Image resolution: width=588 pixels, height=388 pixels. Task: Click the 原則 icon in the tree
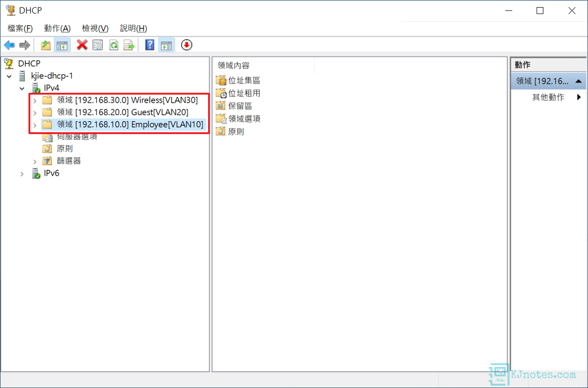coord(47,149)
